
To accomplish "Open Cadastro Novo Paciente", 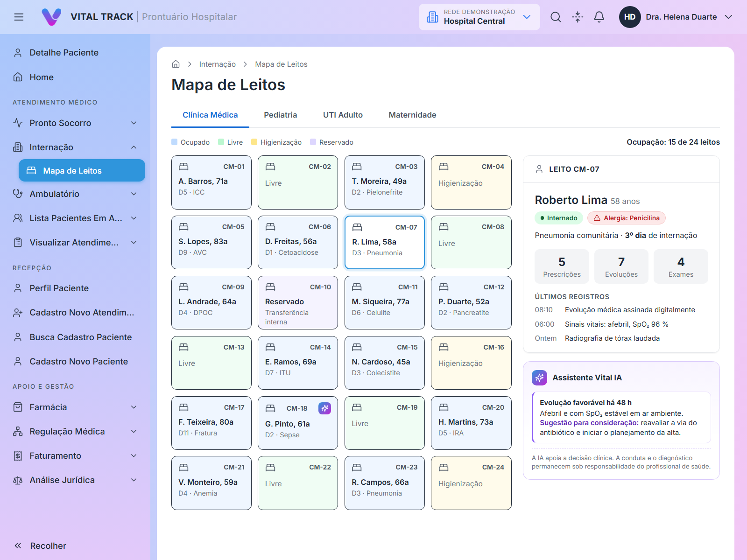I will pyautogui.click(x=75, y=362).
